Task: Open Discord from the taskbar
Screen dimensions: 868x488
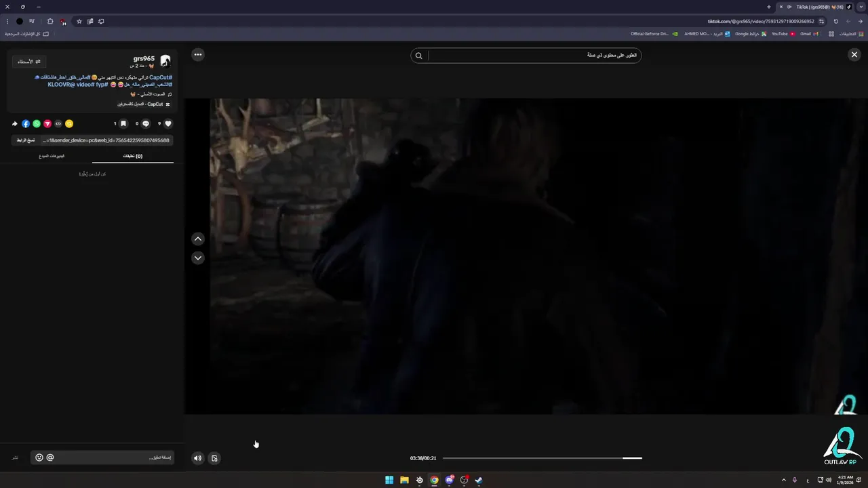Action: coord(449,480)
